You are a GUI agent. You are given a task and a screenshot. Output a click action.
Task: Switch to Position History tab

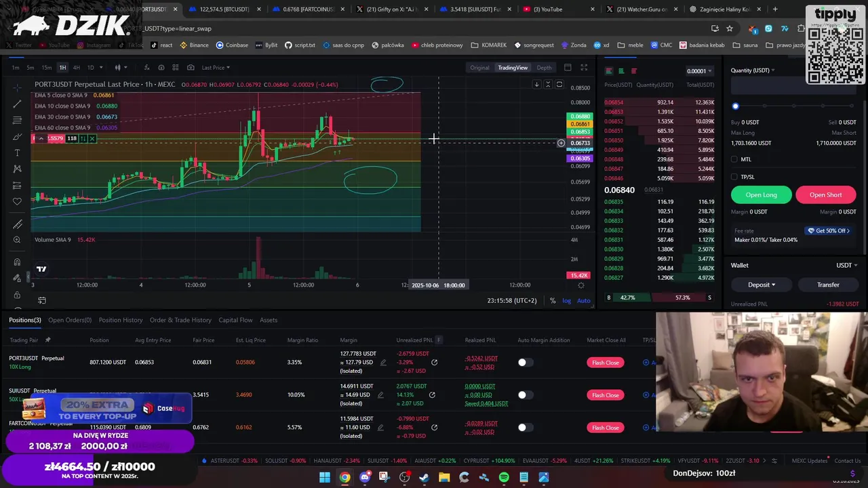121,320
